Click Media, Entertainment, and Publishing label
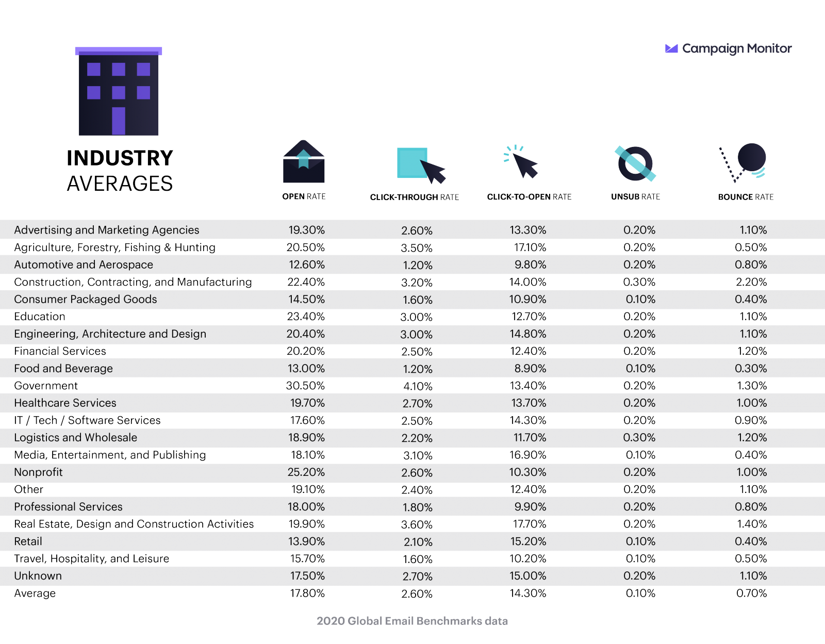This screenshot has height=644, width=825. 110,455
